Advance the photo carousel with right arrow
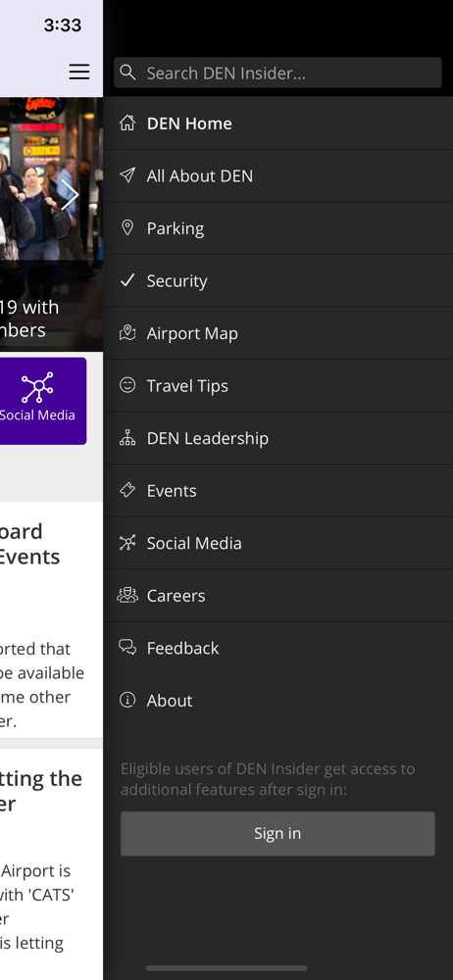 (x=70, y=195)
